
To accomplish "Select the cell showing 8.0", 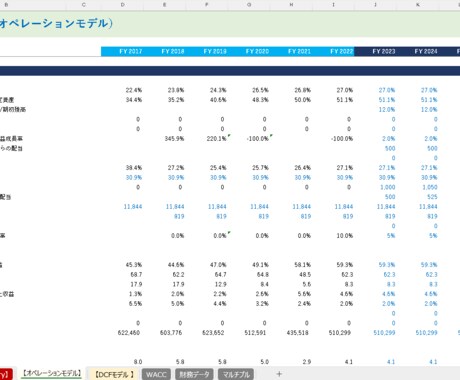I will (138, 362).
